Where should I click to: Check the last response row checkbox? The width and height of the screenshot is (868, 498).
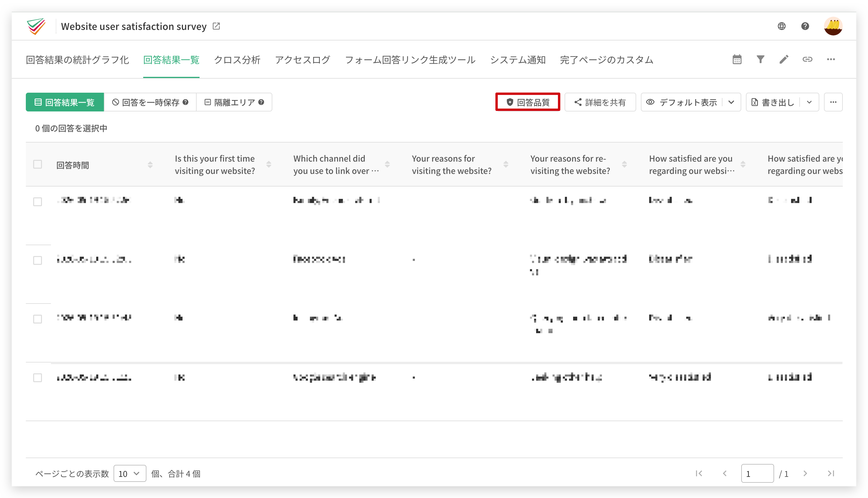(x=38, y=378)
